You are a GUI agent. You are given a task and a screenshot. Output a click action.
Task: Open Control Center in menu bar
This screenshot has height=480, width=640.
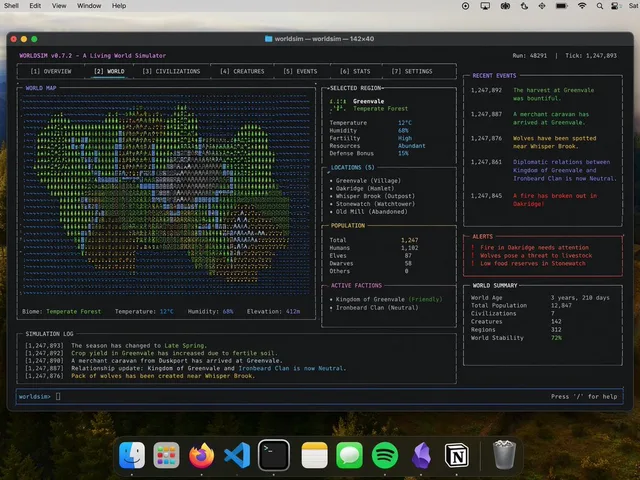(x=615, y=6)
